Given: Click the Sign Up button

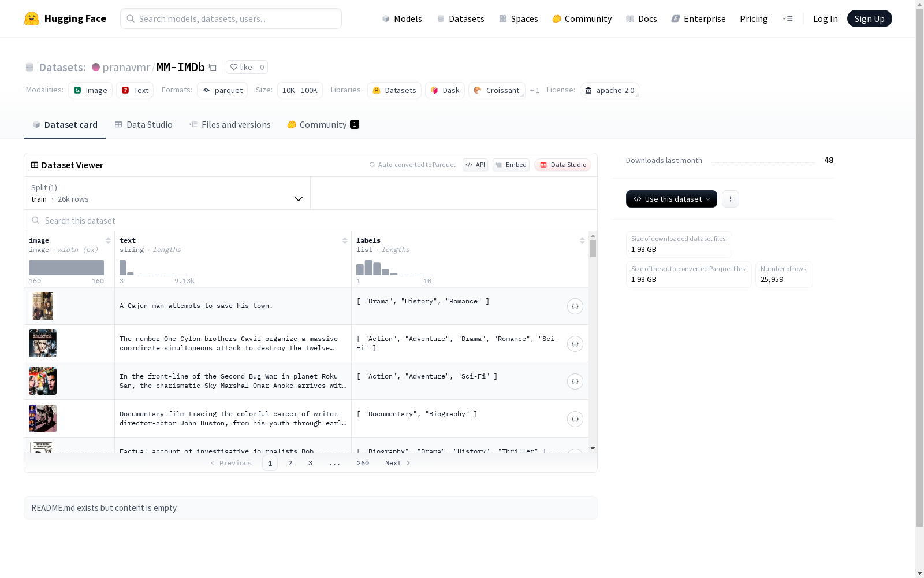Looking at the screenshot, I should [869, 18].
